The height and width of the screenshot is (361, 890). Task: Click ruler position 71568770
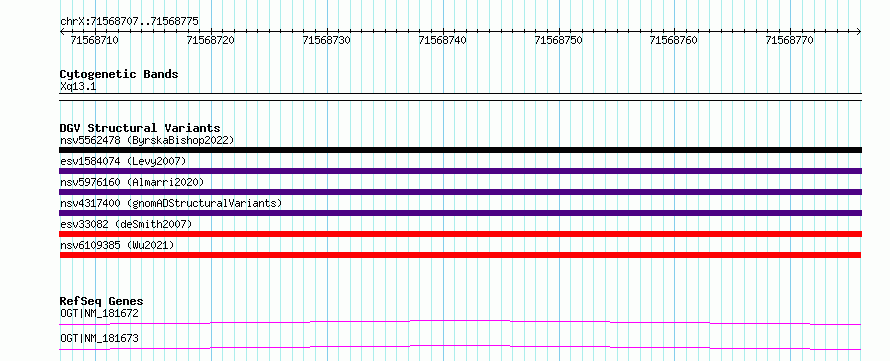coord(790,40)
